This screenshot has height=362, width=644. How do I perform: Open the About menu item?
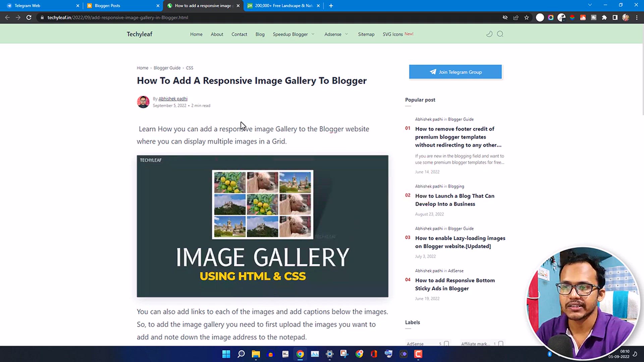click(x=217, y=34)
